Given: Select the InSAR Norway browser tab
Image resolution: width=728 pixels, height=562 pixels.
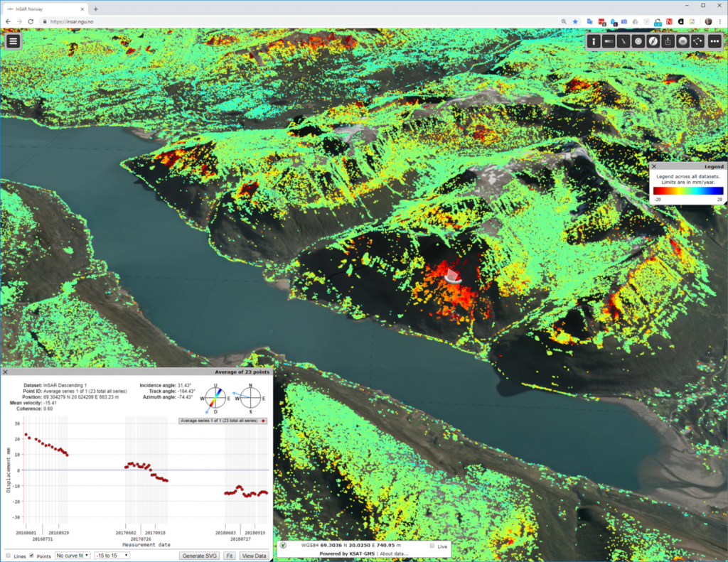Looking at the screenshot, I should [x=44, y=9].
